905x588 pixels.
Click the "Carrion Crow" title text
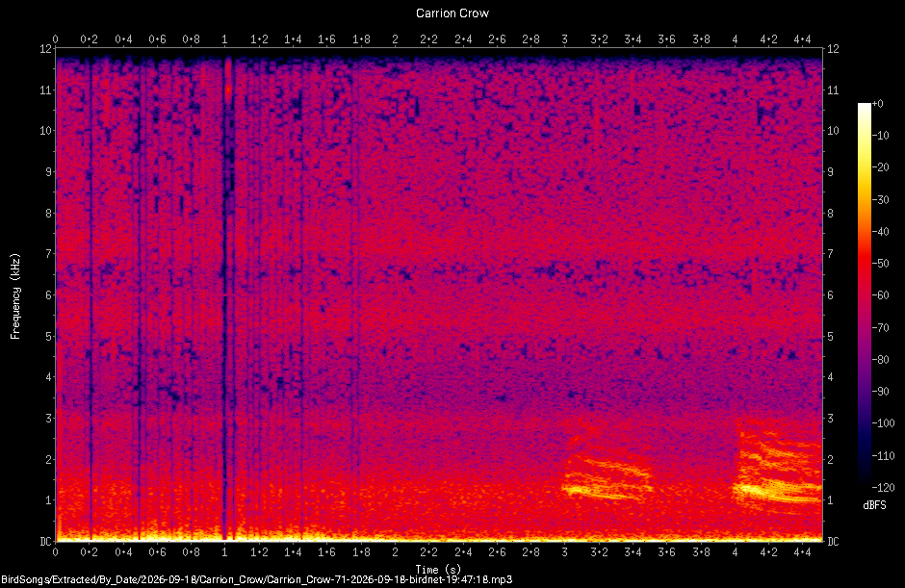(x=452, y=13)
